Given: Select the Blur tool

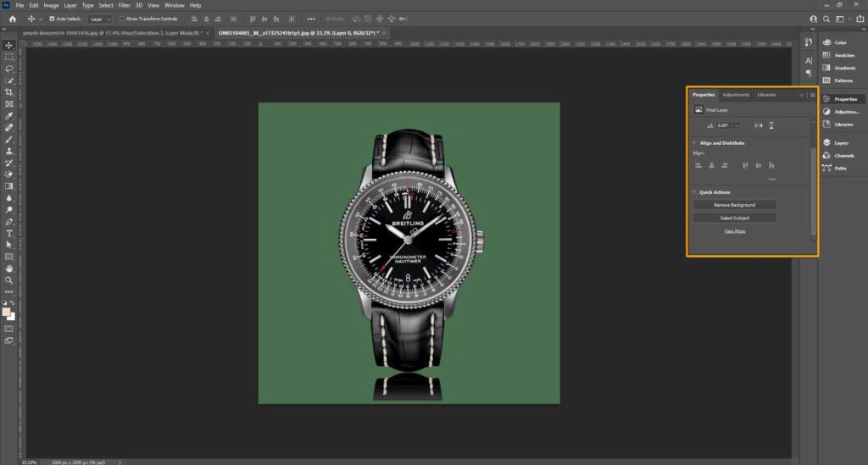Looking at the screenshot, I should 8,198.
